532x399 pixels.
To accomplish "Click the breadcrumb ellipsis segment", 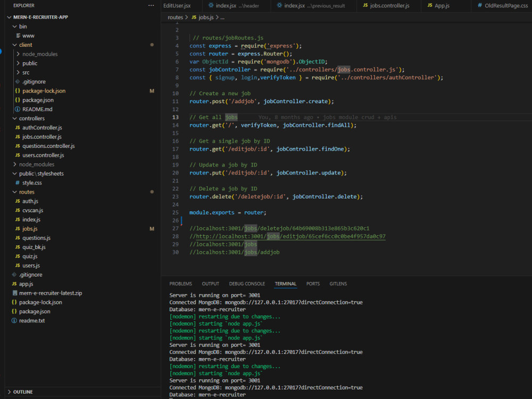I will pyautogui.click(x=222, y=18).
